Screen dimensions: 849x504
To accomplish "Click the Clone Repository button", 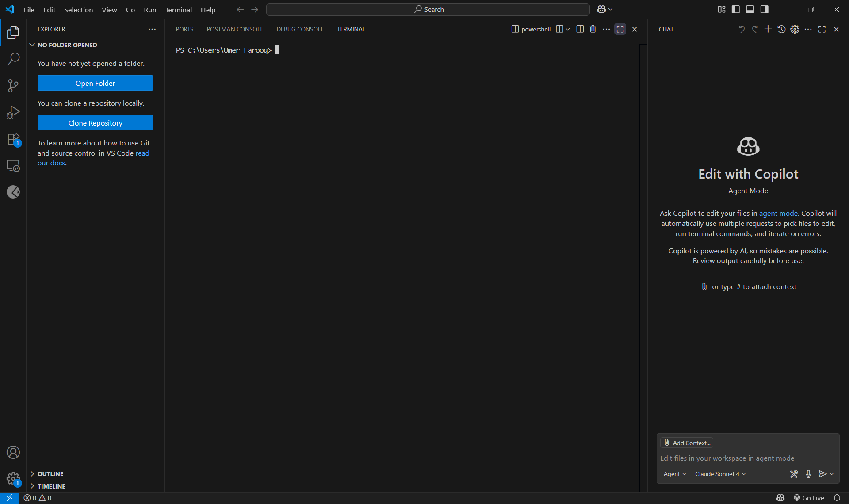I will [x=95, y=122].
